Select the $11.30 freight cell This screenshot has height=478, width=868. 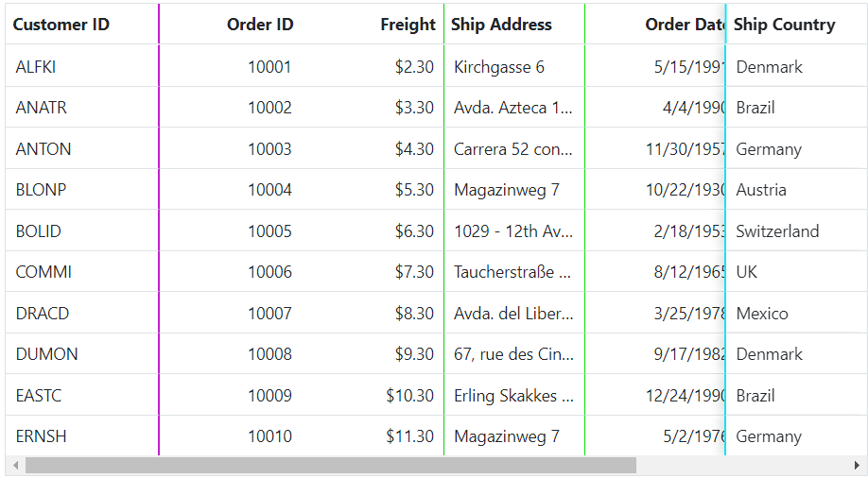point(373,435)
